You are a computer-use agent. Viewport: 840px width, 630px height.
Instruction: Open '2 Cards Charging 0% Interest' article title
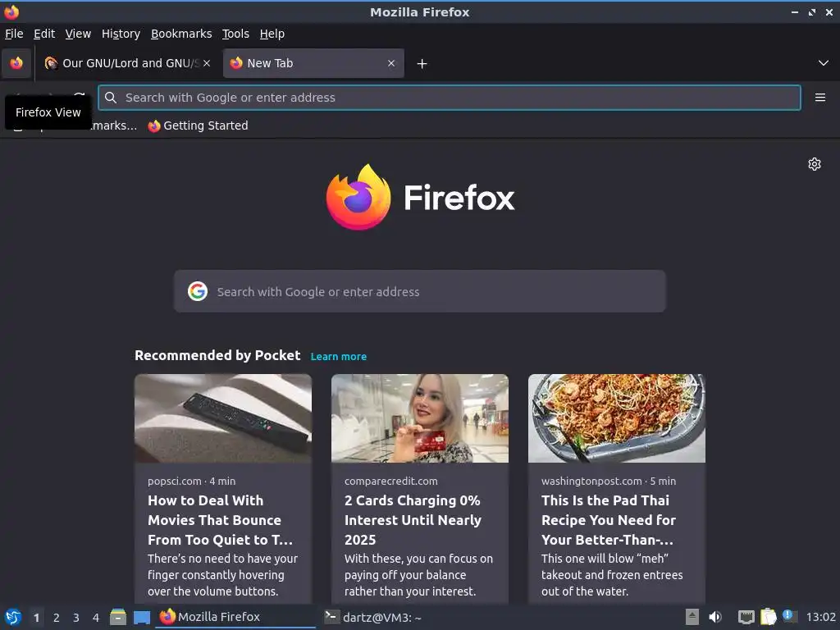click(413, 519)
